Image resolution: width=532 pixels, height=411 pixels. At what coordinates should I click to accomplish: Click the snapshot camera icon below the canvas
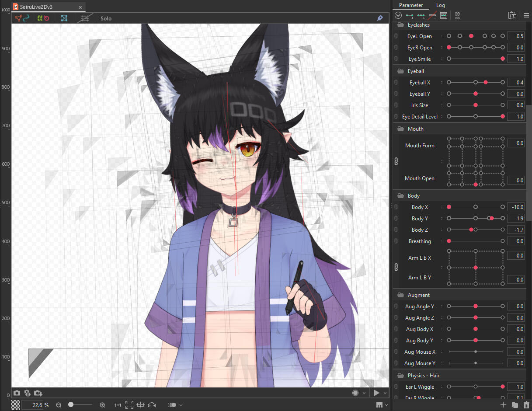17,393
